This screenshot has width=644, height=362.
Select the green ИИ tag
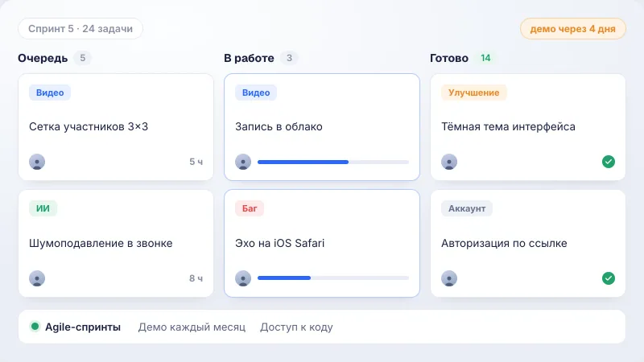[x=43, y=208]
